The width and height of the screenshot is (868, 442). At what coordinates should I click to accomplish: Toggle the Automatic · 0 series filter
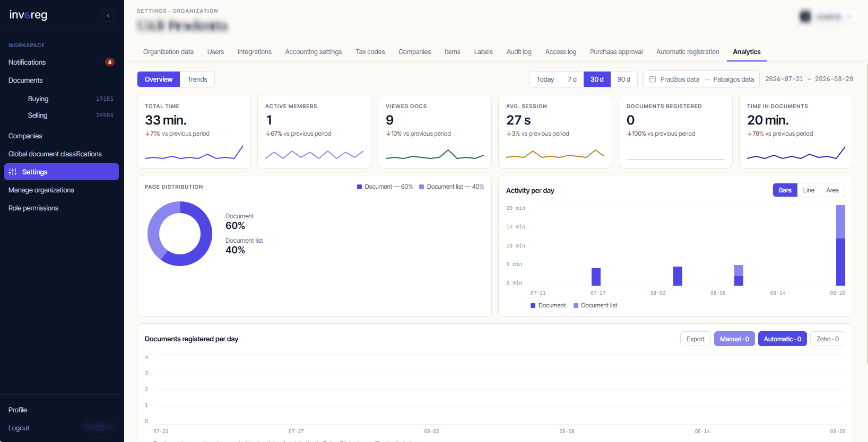coord(783,339)
